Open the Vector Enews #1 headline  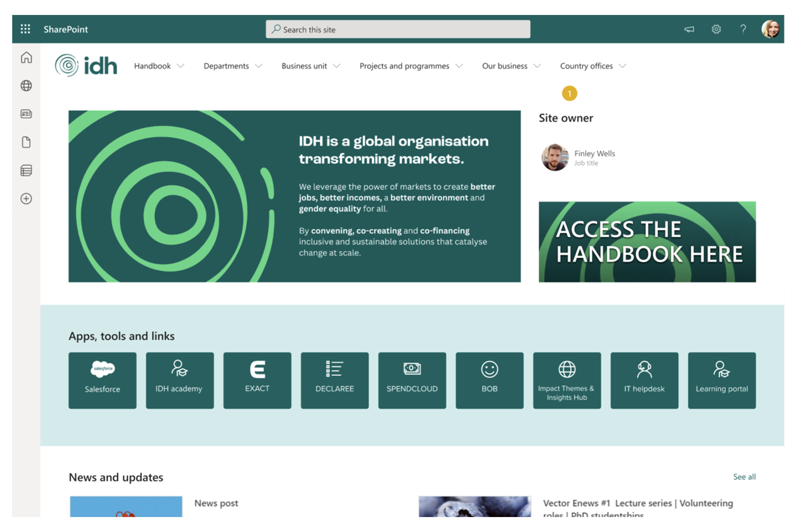pyautogui.click(x=638, y=508)
